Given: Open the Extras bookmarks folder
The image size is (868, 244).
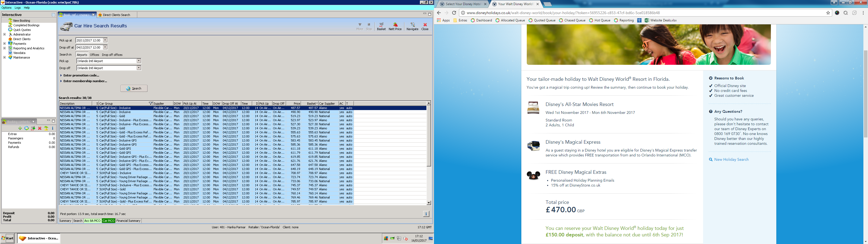Looking at the screenshot, I should coord(460,20).
